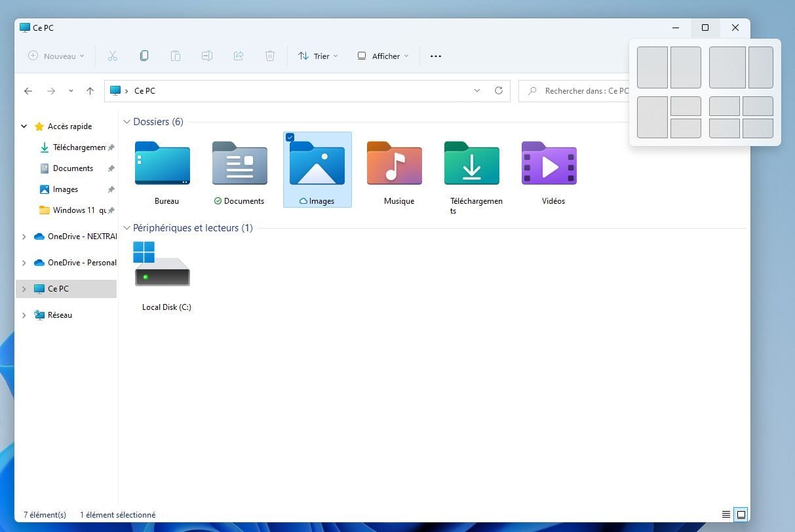
Task: Click the Ce PC title bar icon
Action: [x=25, y=28]
